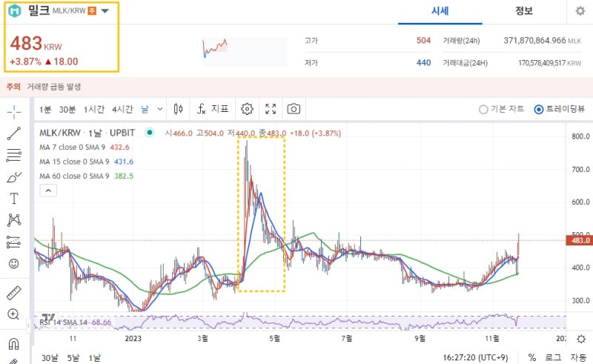The image size is (593, 364).
Task: Click the MA 15 close indicator legend
Action: point(86,162)
